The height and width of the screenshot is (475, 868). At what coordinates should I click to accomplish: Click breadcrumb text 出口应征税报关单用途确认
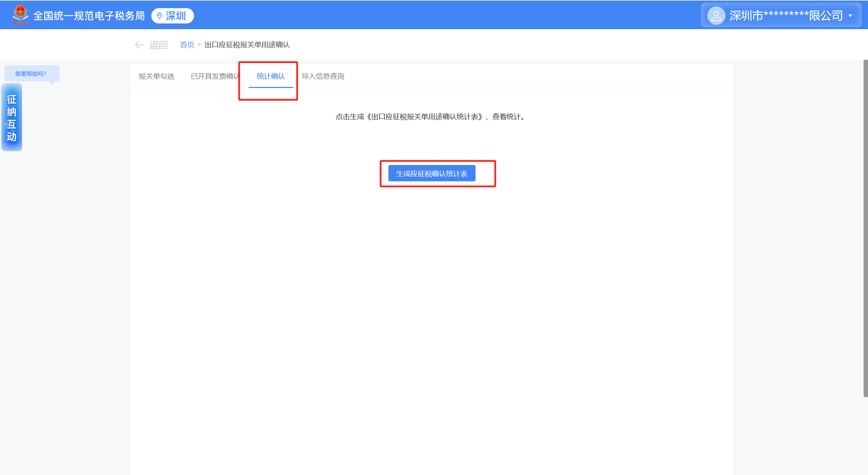(247, 45)
